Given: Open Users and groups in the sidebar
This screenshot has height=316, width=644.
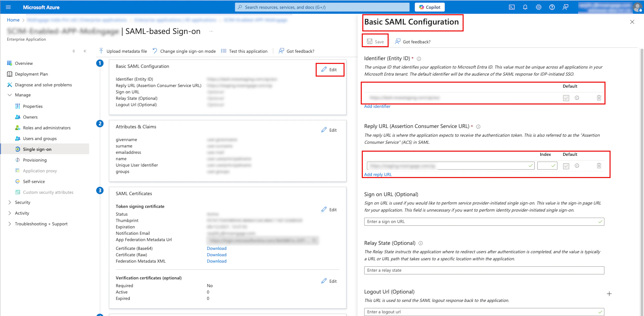Looking at the screenshot, I should pyautogui.click(x=40, y=138).
